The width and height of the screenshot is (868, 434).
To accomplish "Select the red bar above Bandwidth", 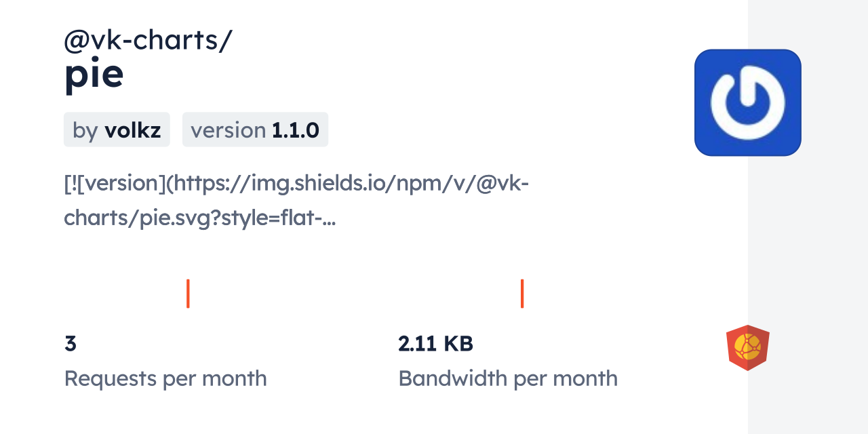I will point(522,293).
